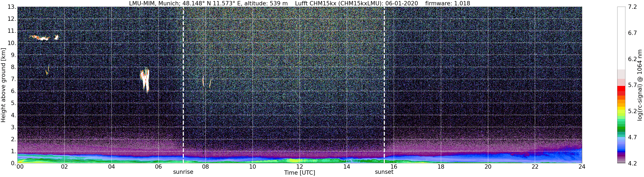Click the time axis tick '00'
This screenshot has height=177, width=644.
[20, 167]
